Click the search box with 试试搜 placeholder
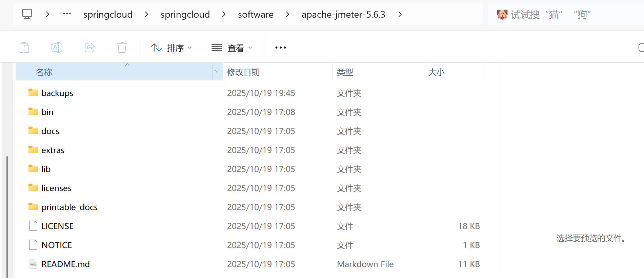The image size is (644, 278). (x=566, y=14)
